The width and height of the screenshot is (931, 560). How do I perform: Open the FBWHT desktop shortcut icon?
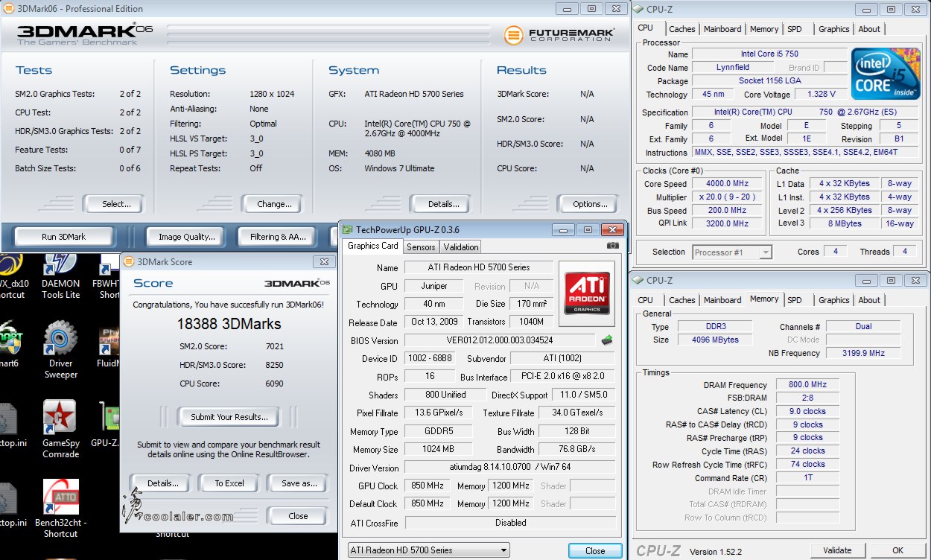click(109, 276)
